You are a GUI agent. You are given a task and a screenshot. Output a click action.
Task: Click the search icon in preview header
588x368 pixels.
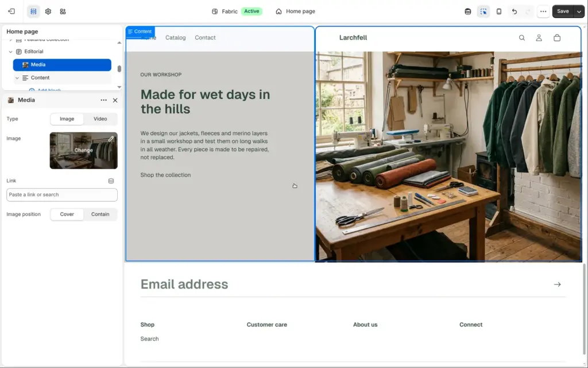tap(521, 37)
